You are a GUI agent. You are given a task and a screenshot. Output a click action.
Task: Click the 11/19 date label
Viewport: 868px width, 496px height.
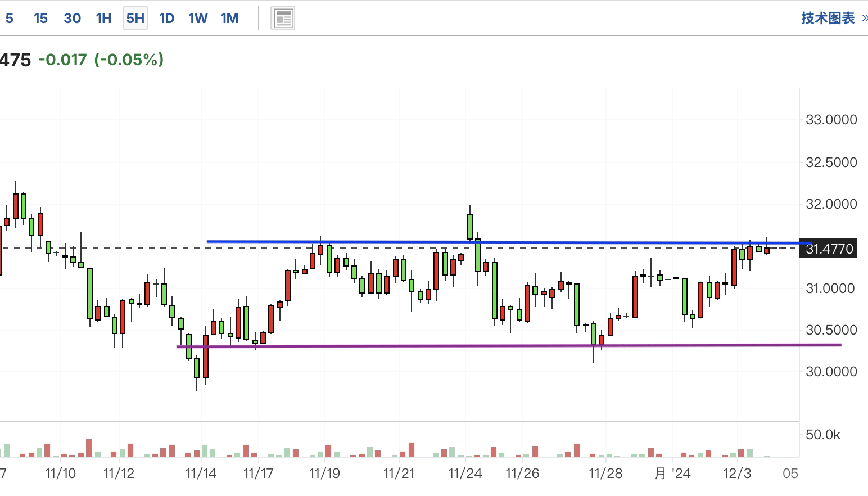tap(324, 474)
